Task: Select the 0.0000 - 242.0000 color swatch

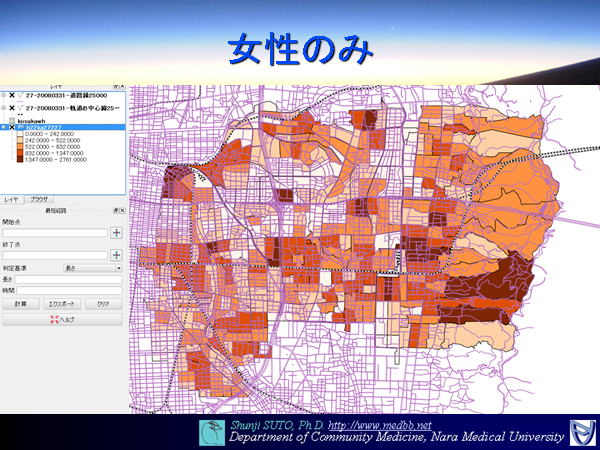Action: 20,134
